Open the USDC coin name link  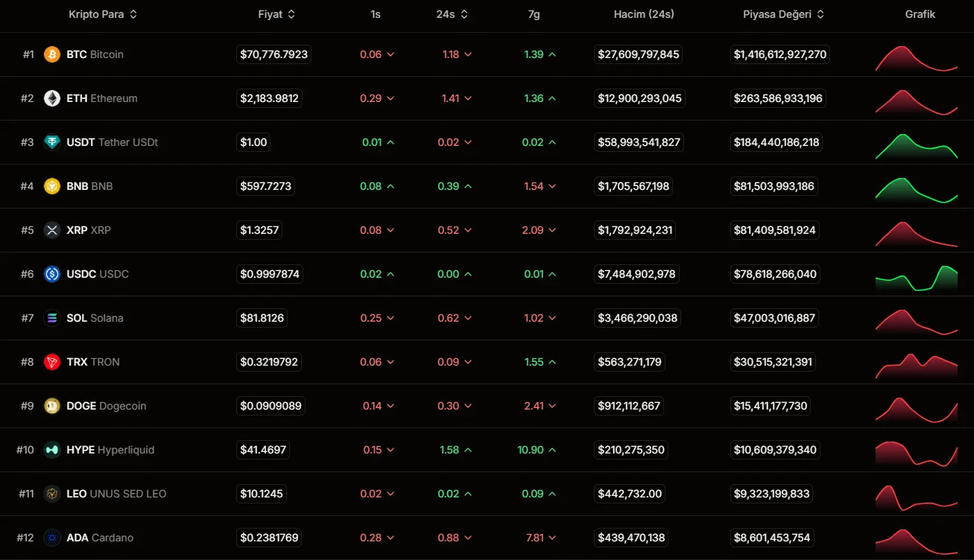(98, 274)
